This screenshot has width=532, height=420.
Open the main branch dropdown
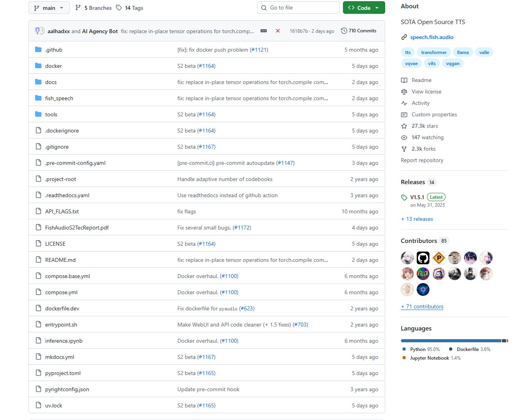pyautogui.click(x=49, y=8)
